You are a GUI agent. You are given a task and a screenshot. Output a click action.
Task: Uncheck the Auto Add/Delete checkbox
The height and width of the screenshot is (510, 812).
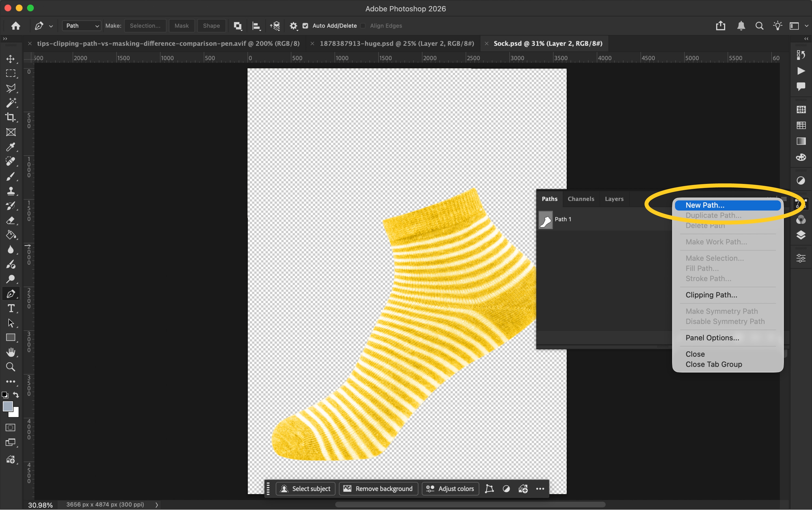coord(305,26)
